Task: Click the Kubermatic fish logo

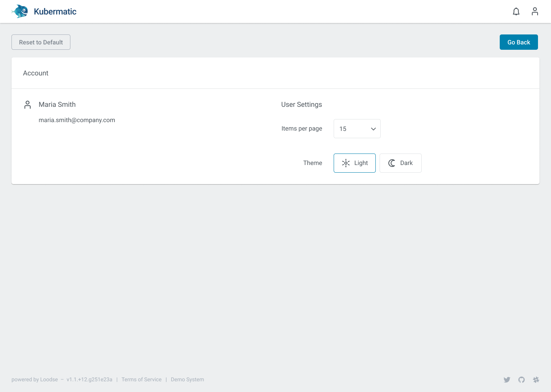Action: (20, 11)
